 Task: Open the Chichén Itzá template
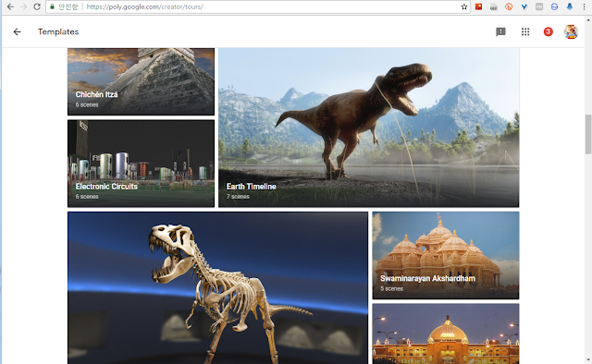point(141,81)
